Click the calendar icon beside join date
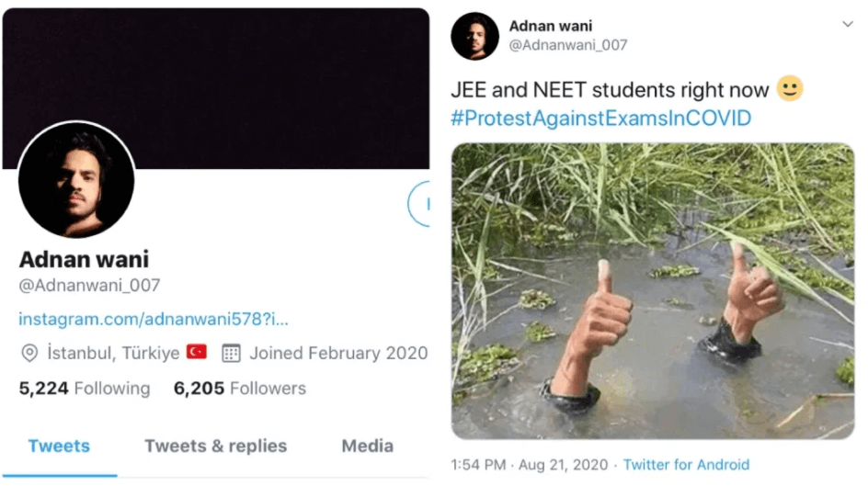The image size is (868, 486). [x=232, y=354]
